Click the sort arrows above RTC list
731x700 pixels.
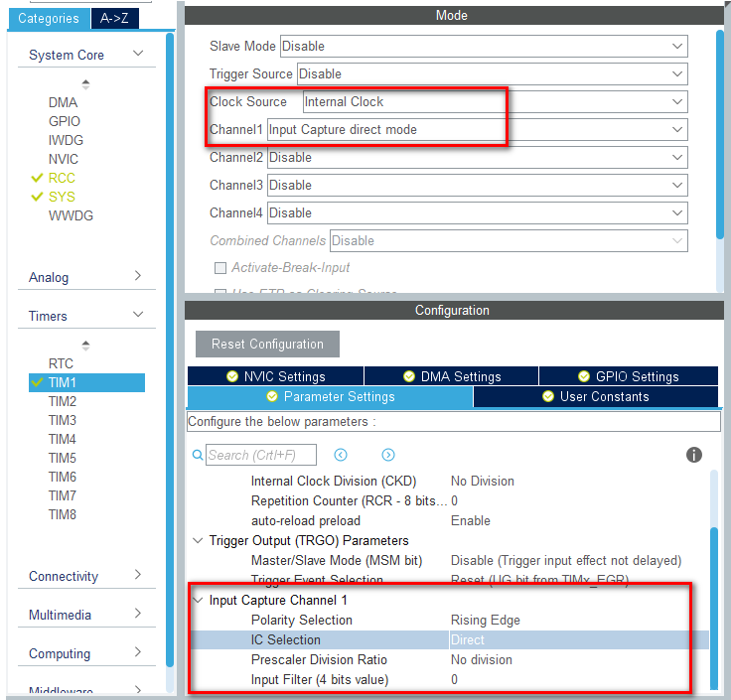(85, 346)
